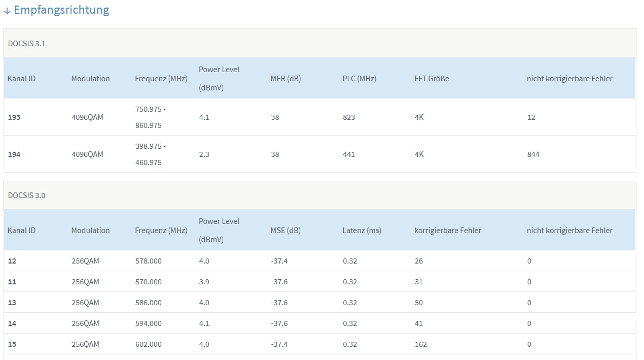Click the uncorrectable error value 844
The width and height of the screenshot is (644, 360).
click(533, 154)
